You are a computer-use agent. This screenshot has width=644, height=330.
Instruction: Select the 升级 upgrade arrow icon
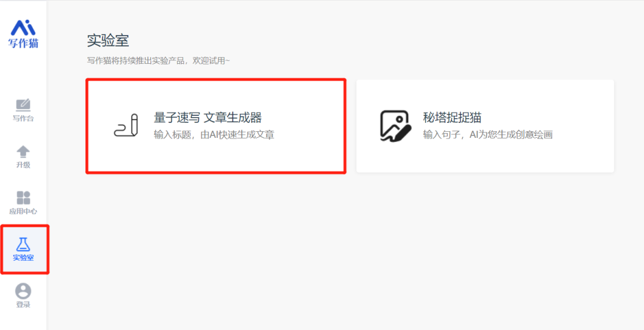[x=23, y=152]
